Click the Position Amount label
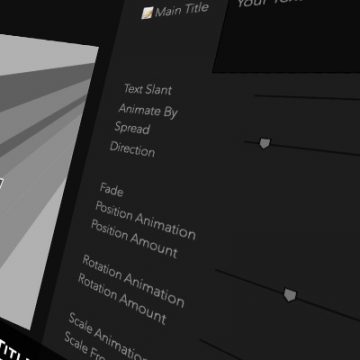This screenshot has width=360, height=360. (x=134, y=239)
